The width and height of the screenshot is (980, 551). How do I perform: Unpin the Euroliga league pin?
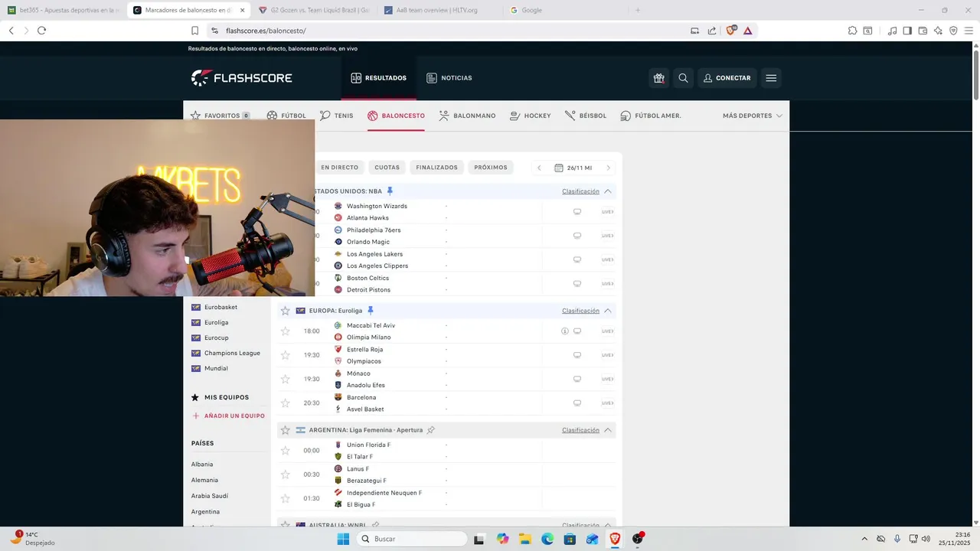[371, 311]
